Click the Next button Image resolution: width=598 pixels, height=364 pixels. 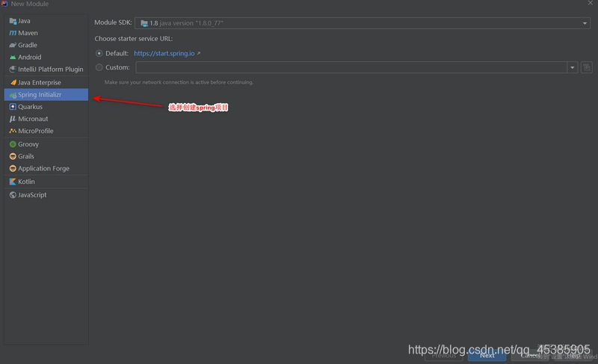(x=487, y=356)
